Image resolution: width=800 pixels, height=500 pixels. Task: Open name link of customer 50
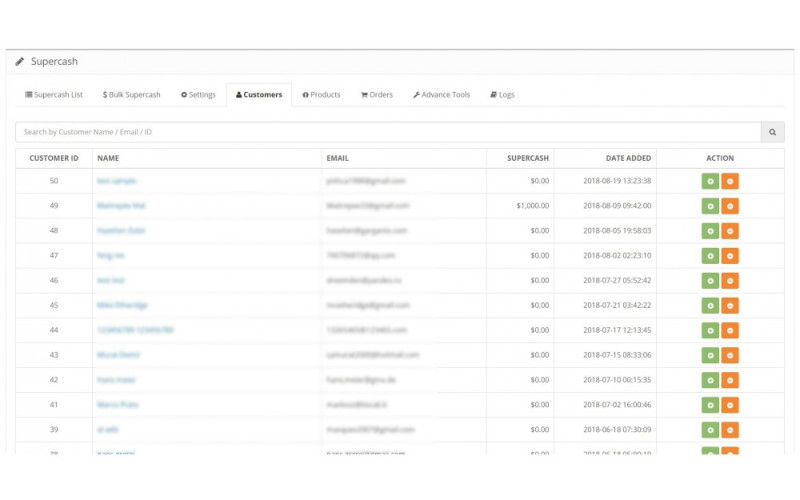116,181
